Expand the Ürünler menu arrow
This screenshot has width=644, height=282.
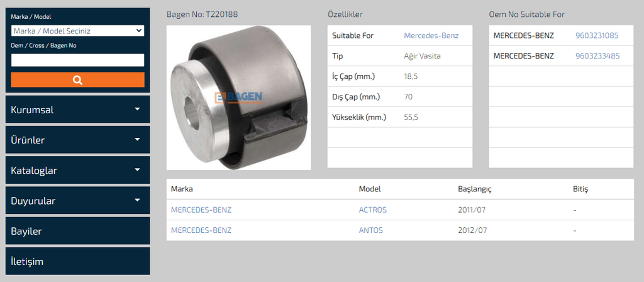tap(138, 139)
